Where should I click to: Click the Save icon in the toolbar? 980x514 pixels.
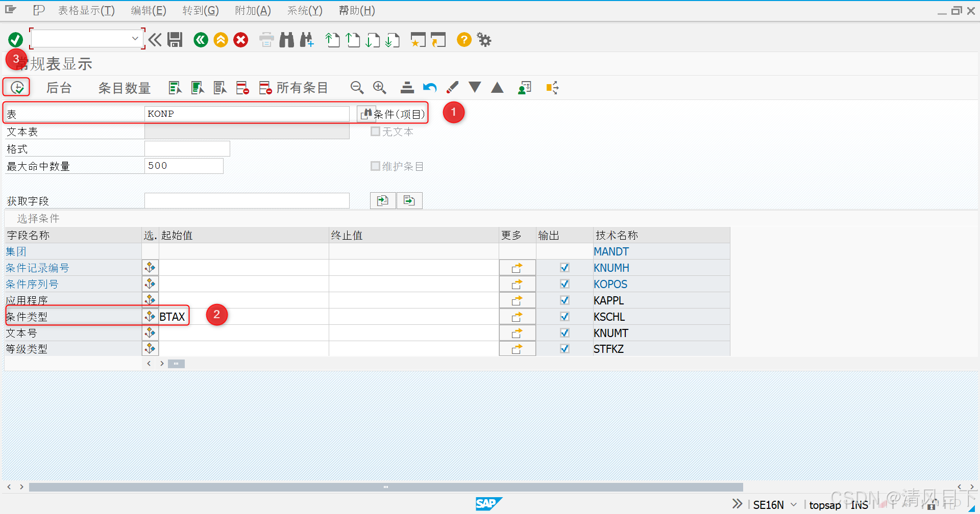point(175,39)
